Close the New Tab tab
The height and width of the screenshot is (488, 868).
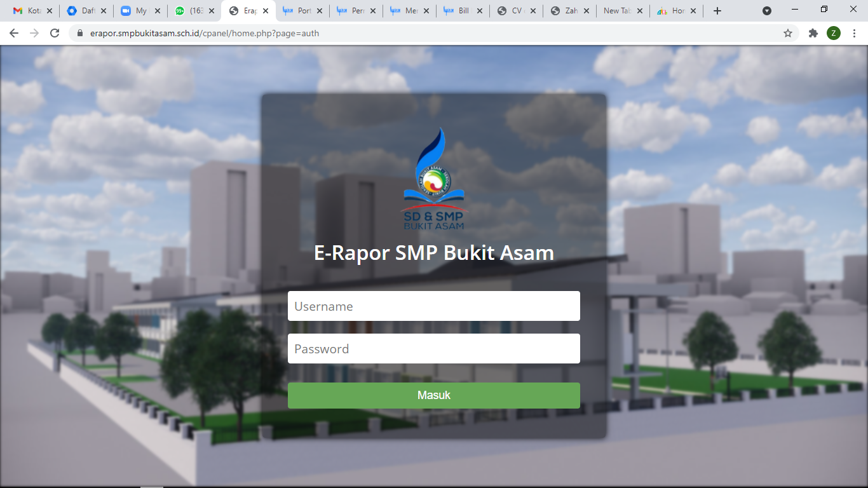click(x=640, y=11)
